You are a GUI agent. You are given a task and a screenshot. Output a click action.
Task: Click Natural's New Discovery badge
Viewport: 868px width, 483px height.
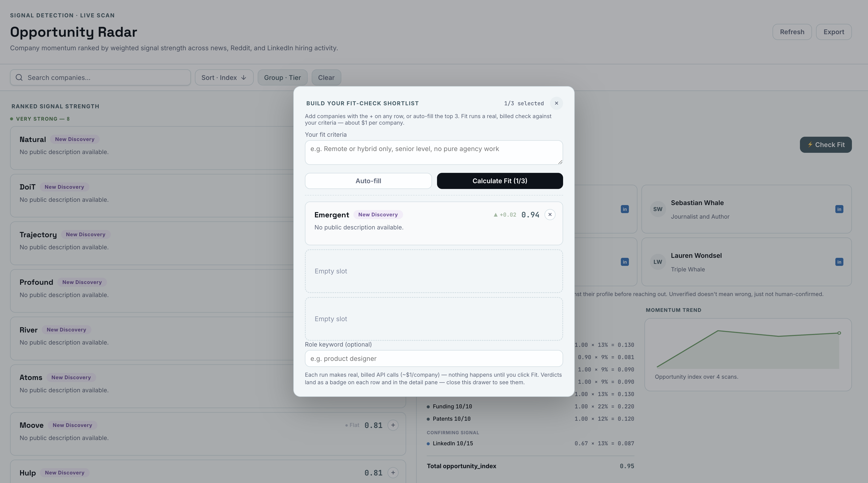point(74,139)
